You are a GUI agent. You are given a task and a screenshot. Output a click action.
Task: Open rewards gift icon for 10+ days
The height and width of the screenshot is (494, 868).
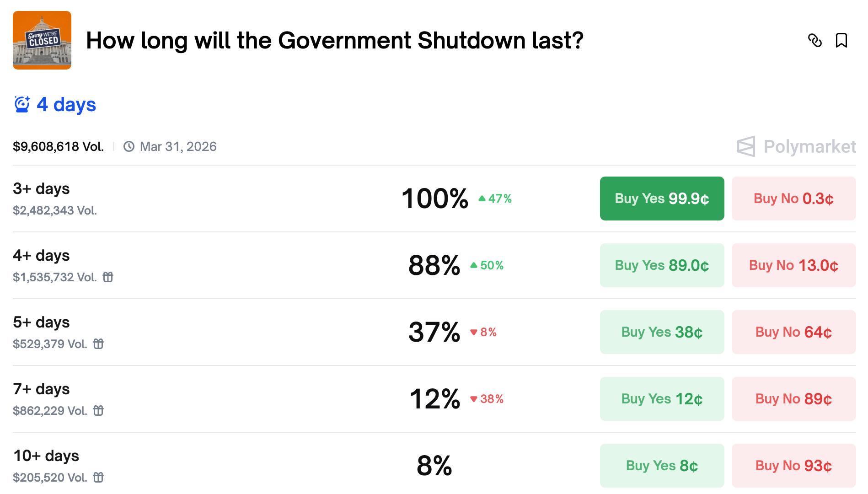(x=98, y=477)
